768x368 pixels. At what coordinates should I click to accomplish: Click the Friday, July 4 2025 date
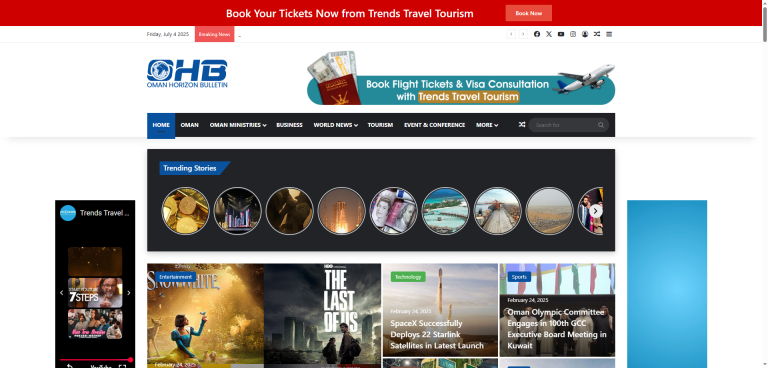point(168,34)
